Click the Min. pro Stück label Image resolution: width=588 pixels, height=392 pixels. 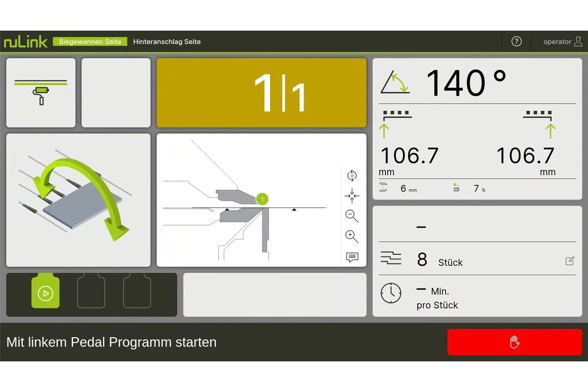click(x=437, y=298)
